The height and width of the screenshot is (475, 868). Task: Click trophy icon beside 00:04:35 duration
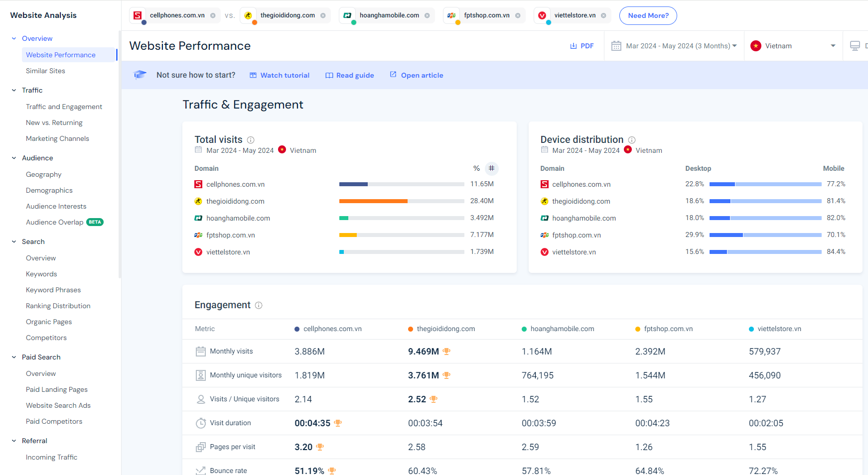click(x=338, y=423)
